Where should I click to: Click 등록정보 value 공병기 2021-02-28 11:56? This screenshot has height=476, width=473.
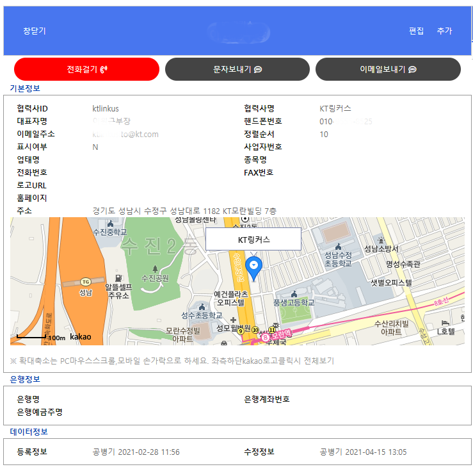pyautogui.click(x=136, y=452)
